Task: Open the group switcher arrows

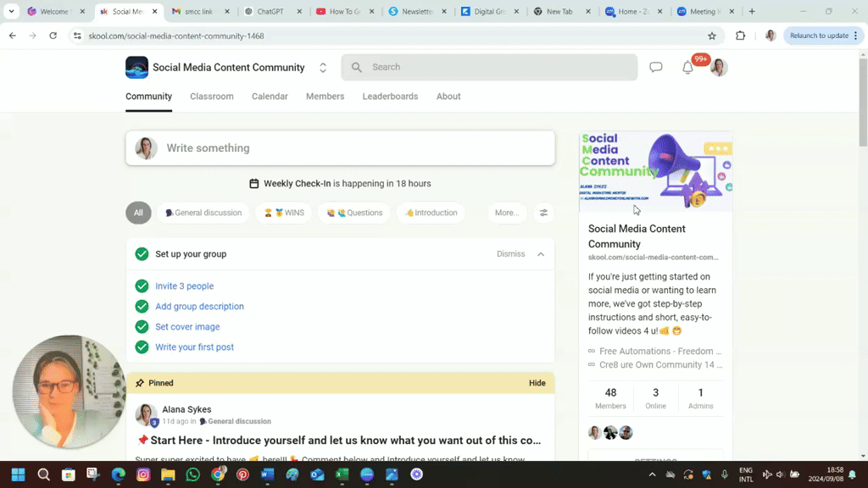Action: point(323,68)
